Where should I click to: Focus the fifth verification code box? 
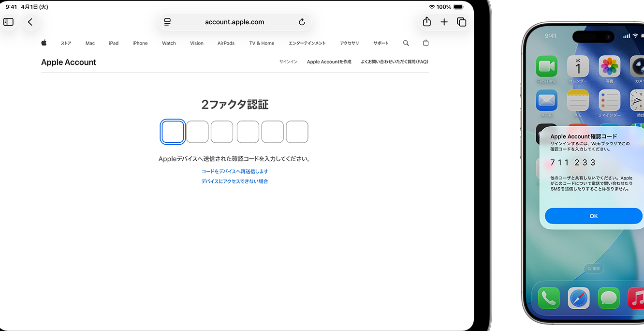tap(273, 132)
